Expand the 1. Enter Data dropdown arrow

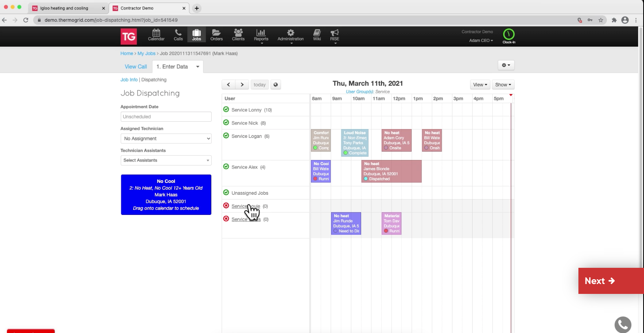pyautogui.click(x=198, y=67)
